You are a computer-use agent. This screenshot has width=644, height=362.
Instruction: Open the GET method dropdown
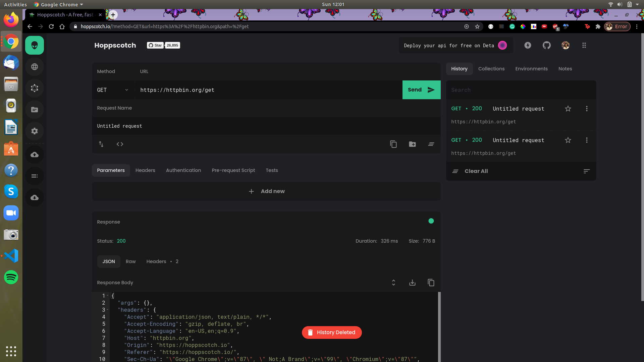(x=113, y=90)
